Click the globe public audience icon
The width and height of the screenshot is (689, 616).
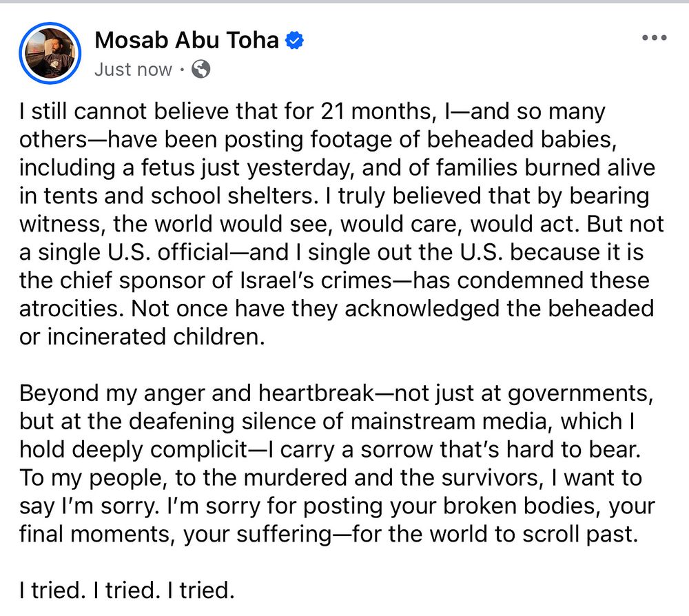(x=200, y=69)
